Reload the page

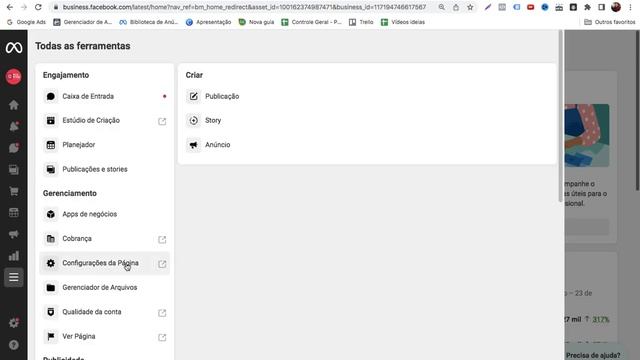[x=38, y=7]
